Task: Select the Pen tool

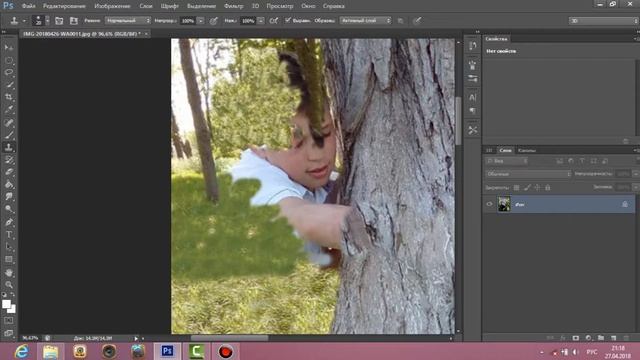Action: pyautogui.click(x=9, y=222)
